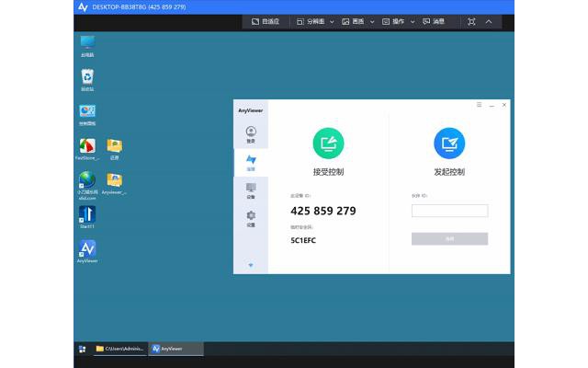This screenshot has width=588, height=368.
Task: Switch to AnyViewer taskbar item
Action: [176, 349]
